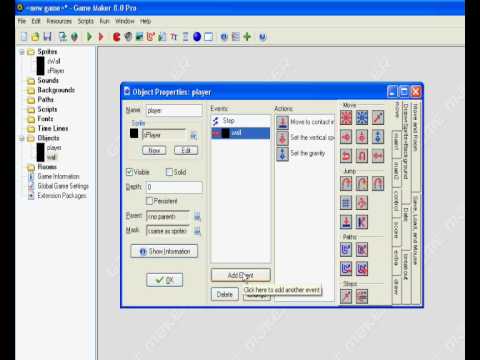
Task: Select the Jump to Random action icon
Action: click(378, 184)
